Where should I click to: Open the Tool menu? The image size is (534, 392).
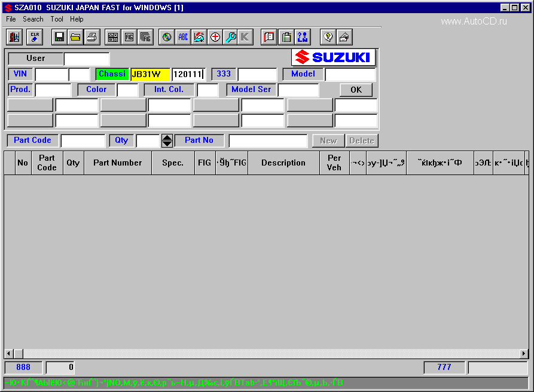[x=57, y=19]
